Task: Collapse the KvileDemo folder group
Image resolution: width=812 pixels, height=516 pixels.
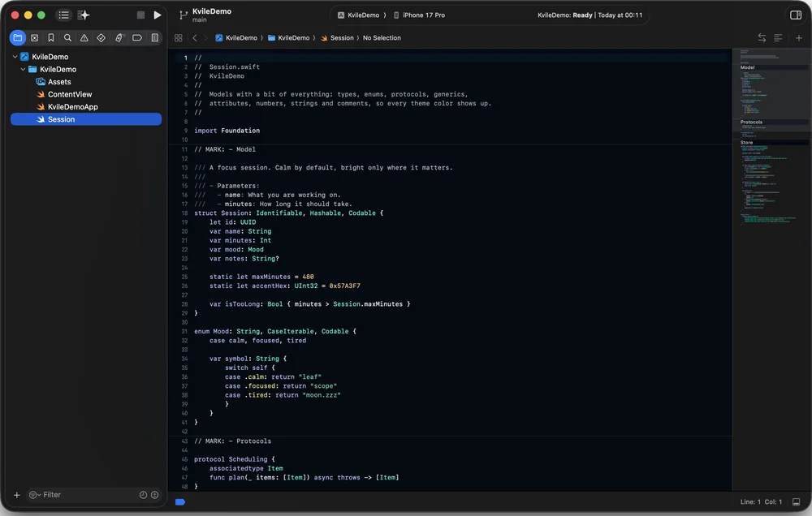Action: (24, 69)
